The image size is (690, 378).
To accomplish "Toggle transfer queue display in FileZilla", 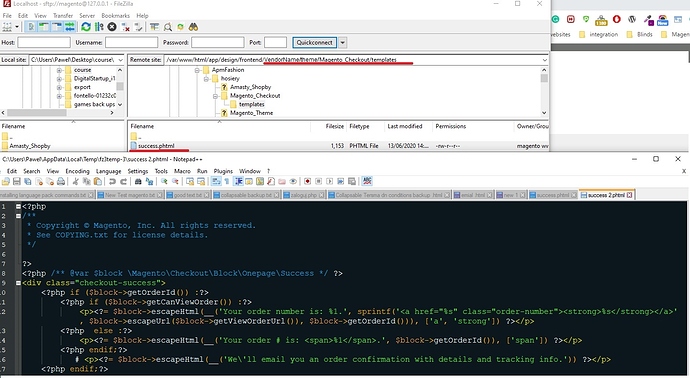I will point(70,27).
